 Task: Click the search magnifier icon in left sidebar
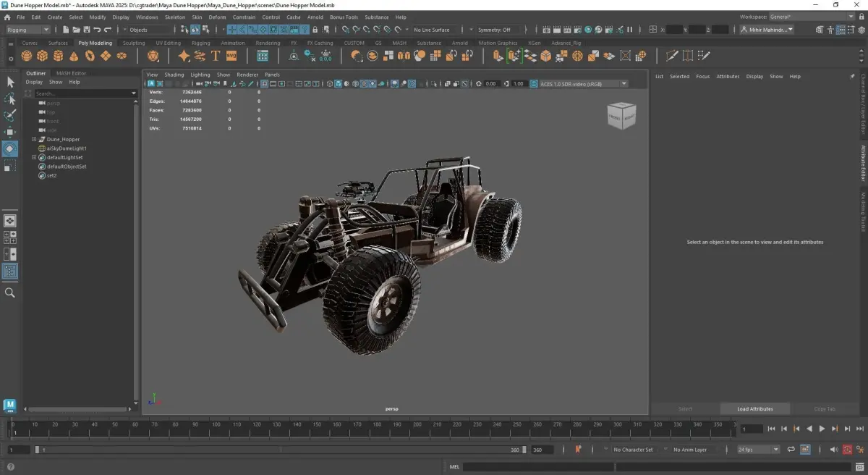point(10,293)
